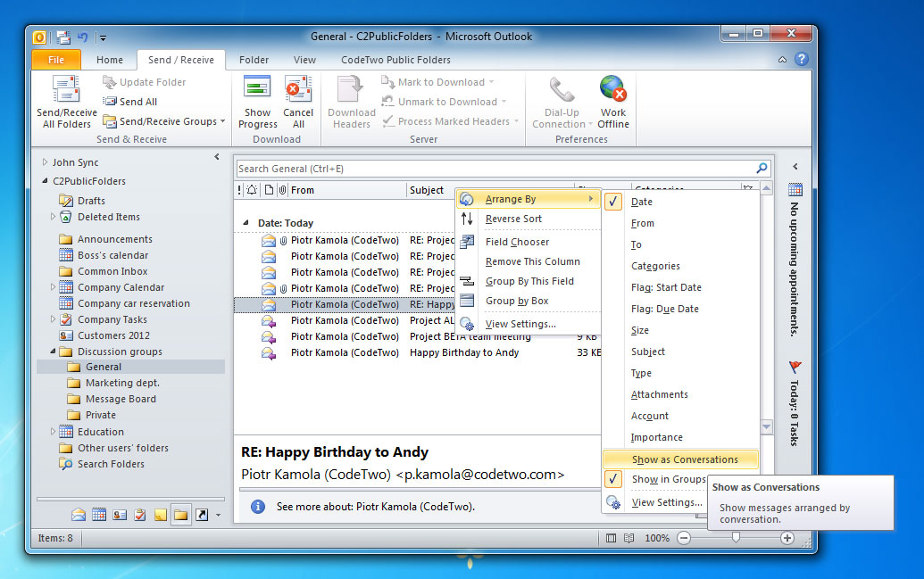
Task: Open the File tab
Action: coord(56,60)
